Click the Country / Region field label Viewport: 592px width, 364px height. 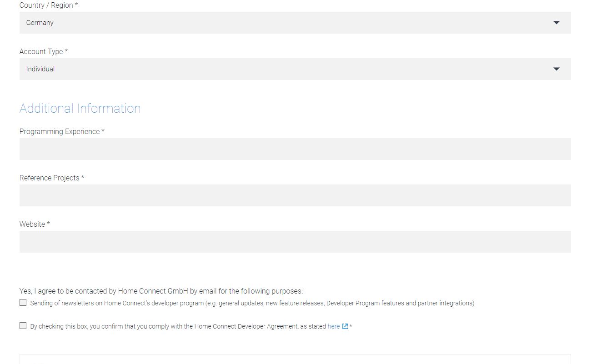(49, 5)
